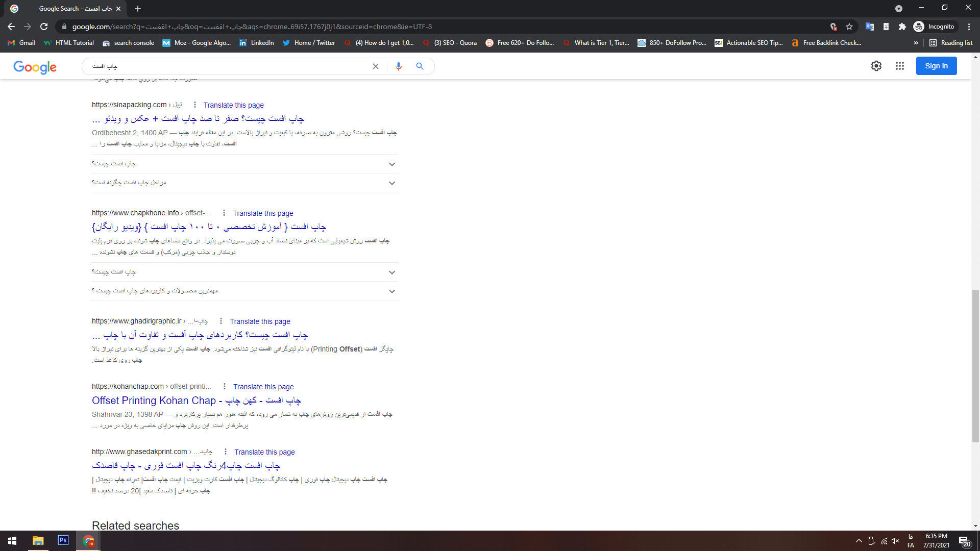Clear the search box with the X icon
This screenshot has height=551, width=980.
376,66
